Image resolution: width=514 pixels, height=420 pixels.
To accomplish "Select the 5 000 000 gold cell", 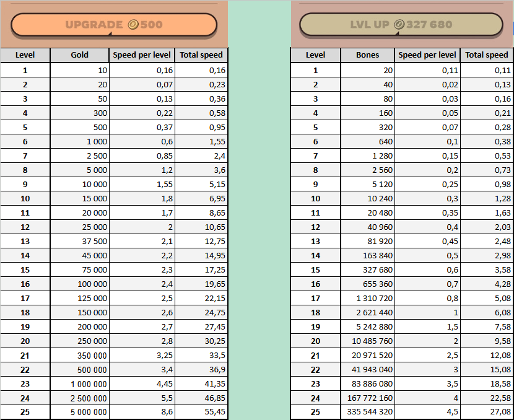I will [79, 412].
